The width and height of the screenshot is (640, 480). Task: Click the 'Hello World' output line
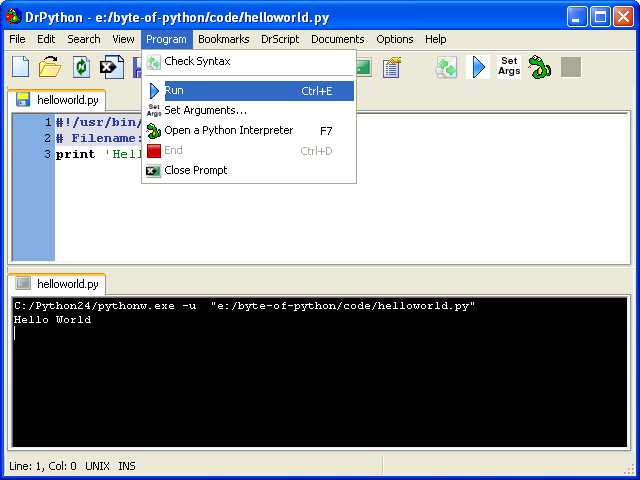tap(52, 320)
